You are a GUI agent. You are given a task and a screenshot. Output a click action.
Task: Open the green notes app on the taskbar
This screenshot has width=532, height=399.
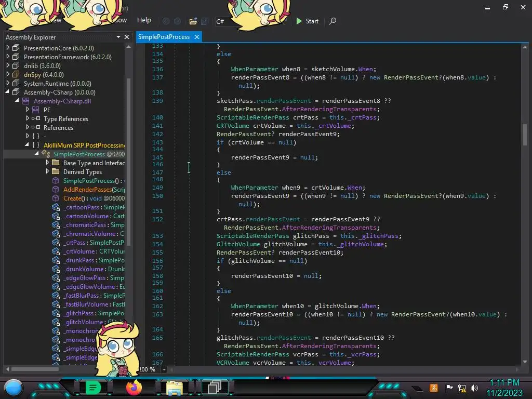click(x=93, y=387)
